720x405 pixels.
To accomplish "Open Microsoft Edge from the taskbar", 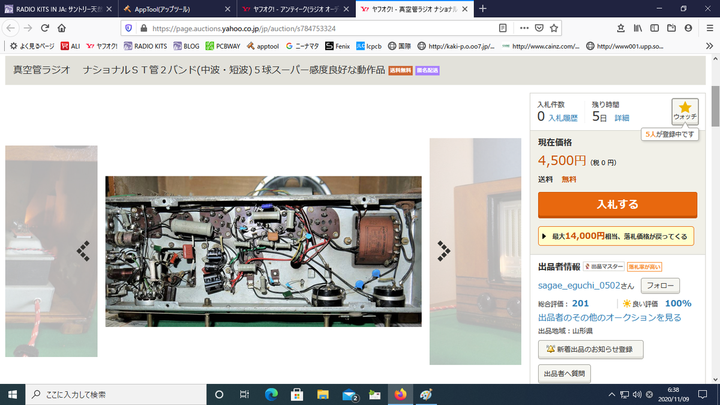I will [271, 395].
